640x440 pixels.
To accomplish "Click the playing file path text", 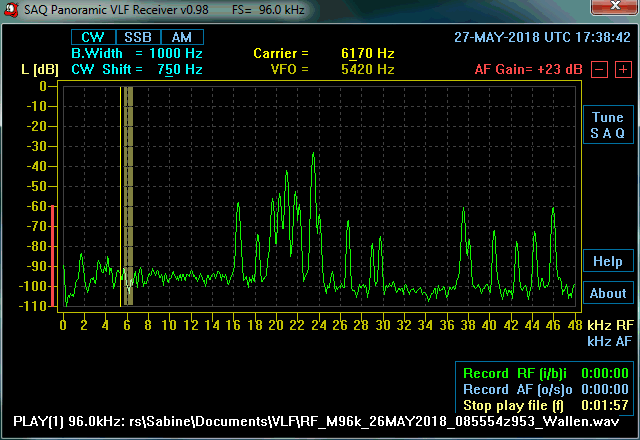I will (x=316, y=421).
